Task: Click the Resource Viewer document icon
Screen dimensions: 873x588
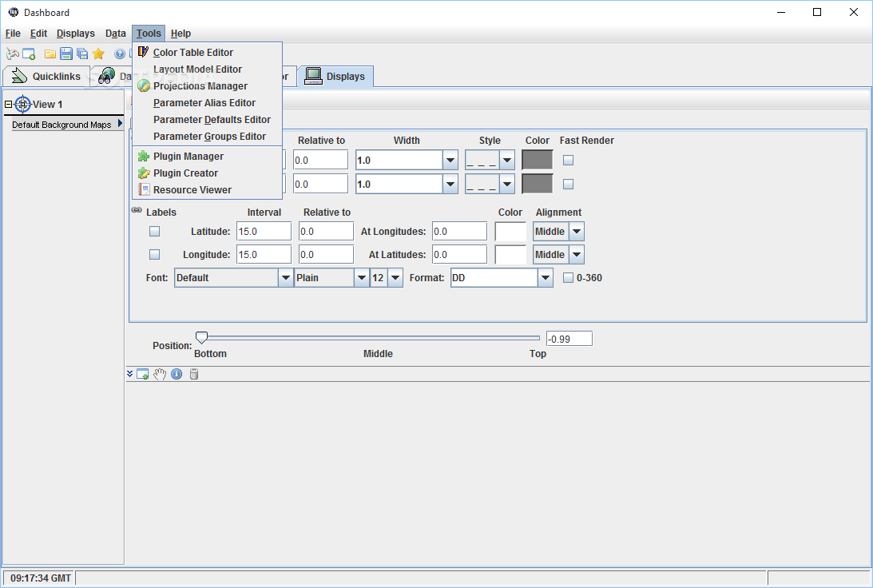Action: click(x=144, y=190)
